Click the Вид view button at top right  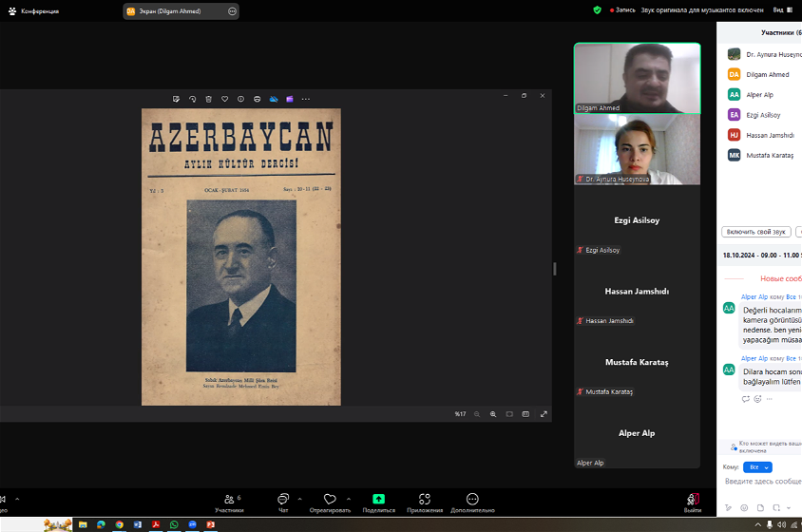click(x=783, y=9)
